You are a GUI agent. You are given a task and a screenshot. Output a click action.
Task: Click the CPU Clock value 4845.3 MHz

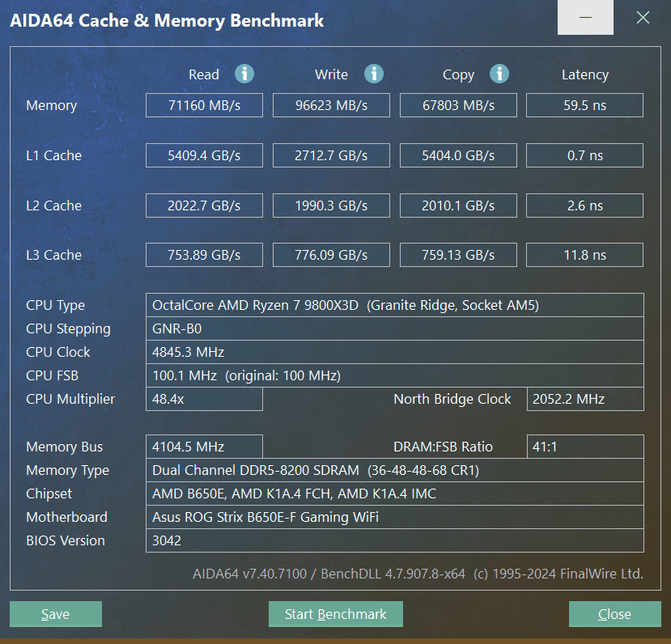(x=394, y=352)
